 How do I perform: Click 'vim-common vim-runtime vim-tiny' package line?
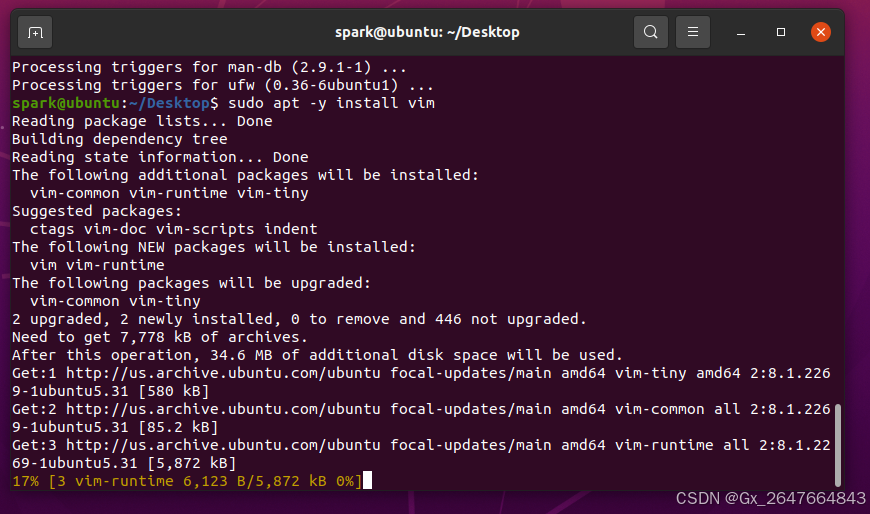(x=169, y=193)
